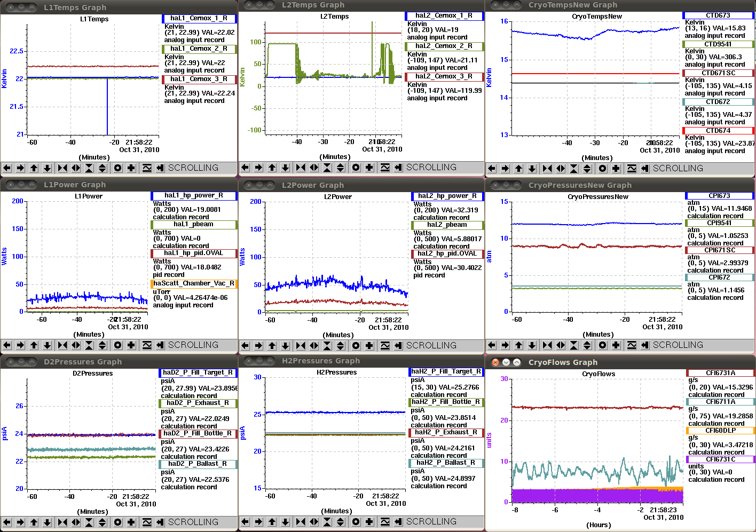
Task: Expand vertical axis in L1Temps Graph
Action: [x=103, y=168]
